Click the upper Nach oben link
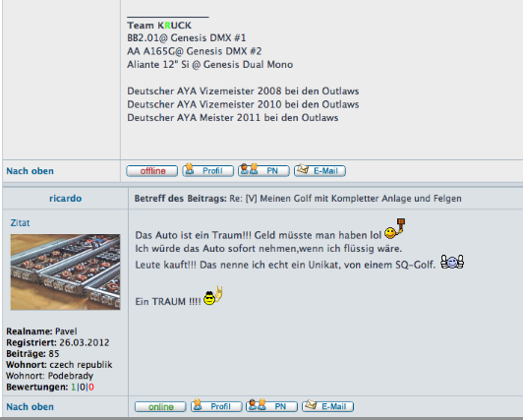Viewport: 523px width, 420px height. point(30,171)
